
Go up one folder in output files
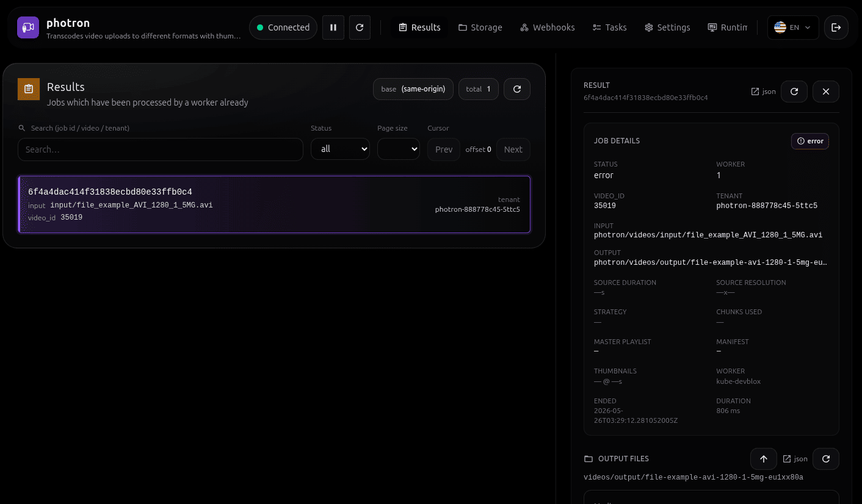coord(764,459)
